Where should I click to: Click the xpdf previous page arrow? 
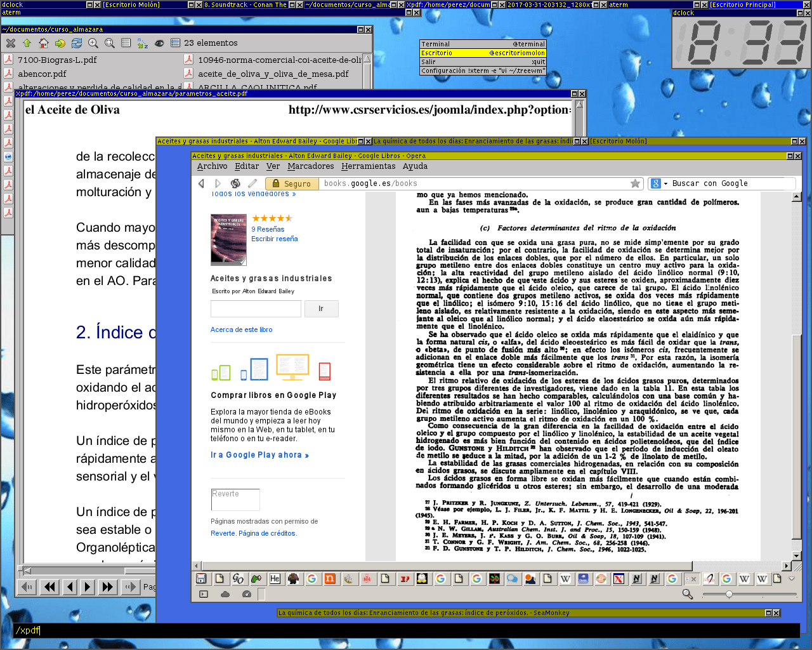(70, 587)
